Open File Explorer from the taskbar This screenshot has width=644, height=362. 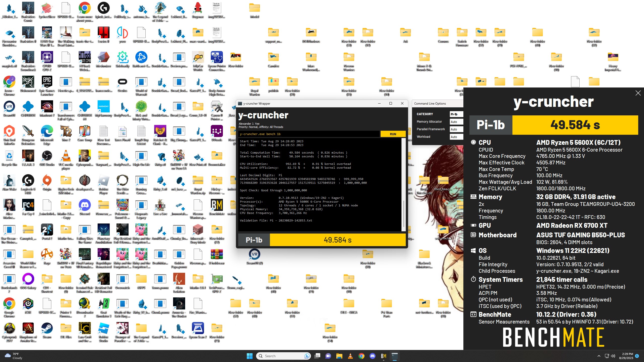(x=339, y=356)
